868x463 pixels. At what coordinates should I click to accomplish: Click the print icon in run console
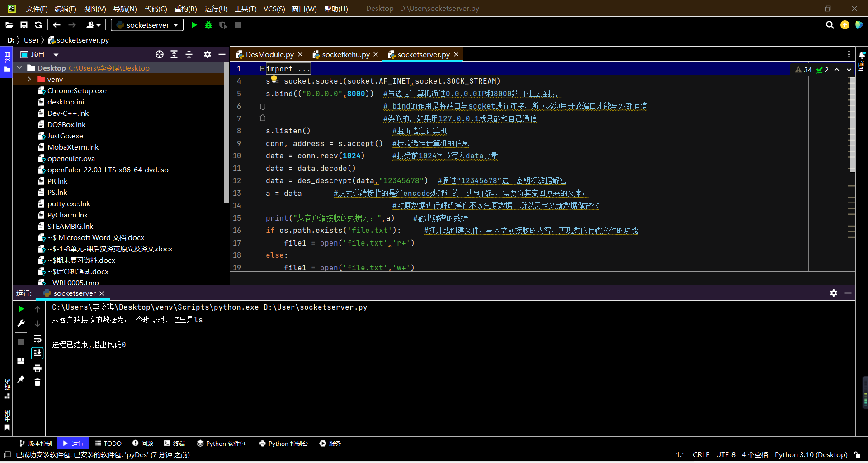[x=38, y=368]
